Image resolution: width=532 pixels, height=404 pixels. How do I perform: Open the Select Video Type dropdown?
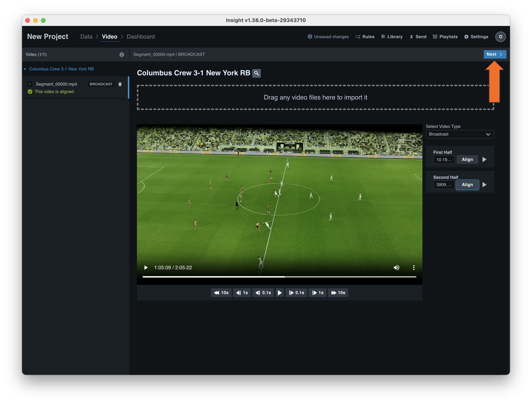[460, 134]
